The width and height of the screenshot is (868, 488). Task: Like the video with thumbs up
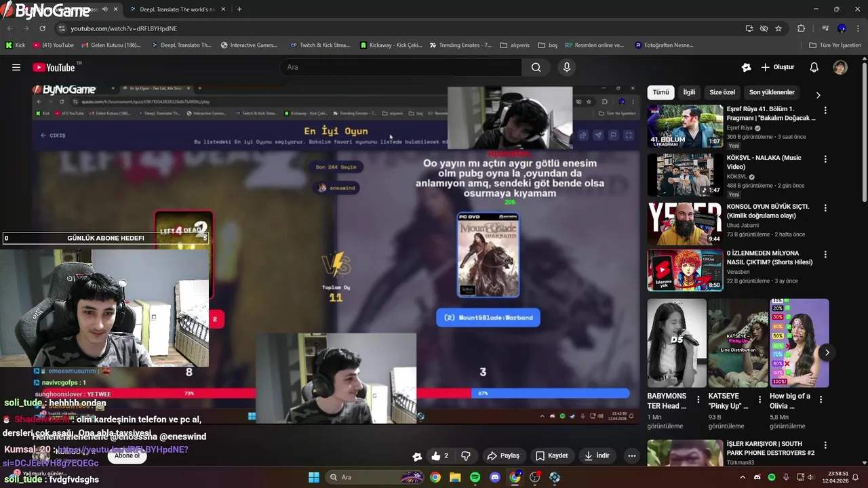440,456
